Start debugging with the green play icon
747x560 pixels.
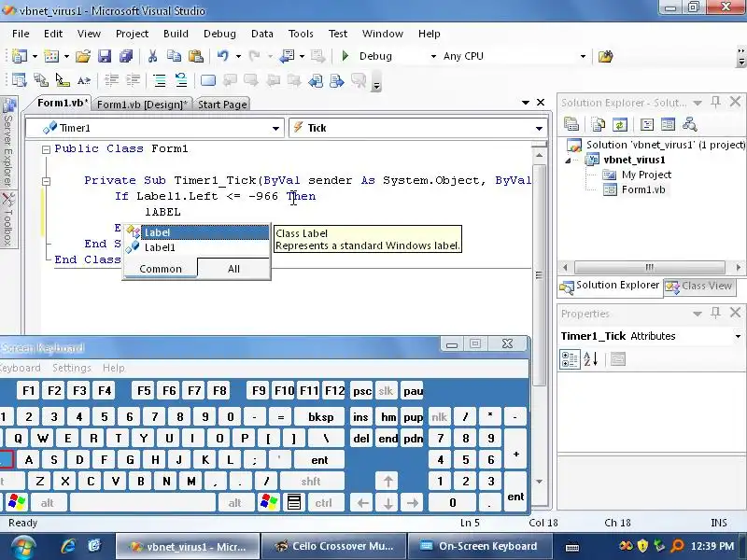tap(345, 56)
